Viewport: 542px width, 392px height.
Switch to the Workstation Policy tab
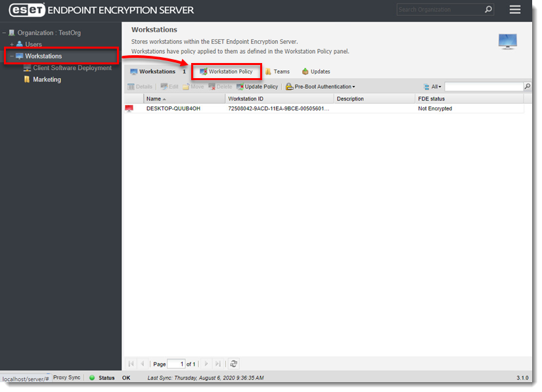pos(226,71)
